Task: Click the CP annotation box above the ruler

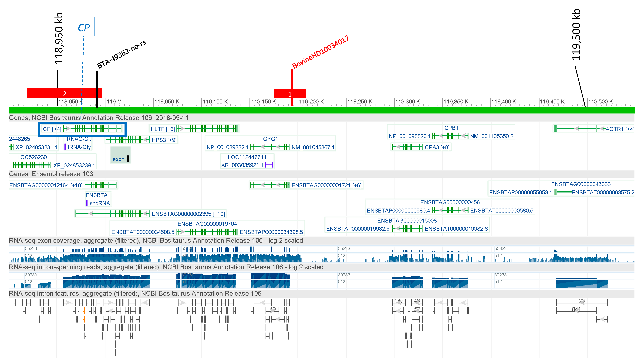Action: point(84,27)
